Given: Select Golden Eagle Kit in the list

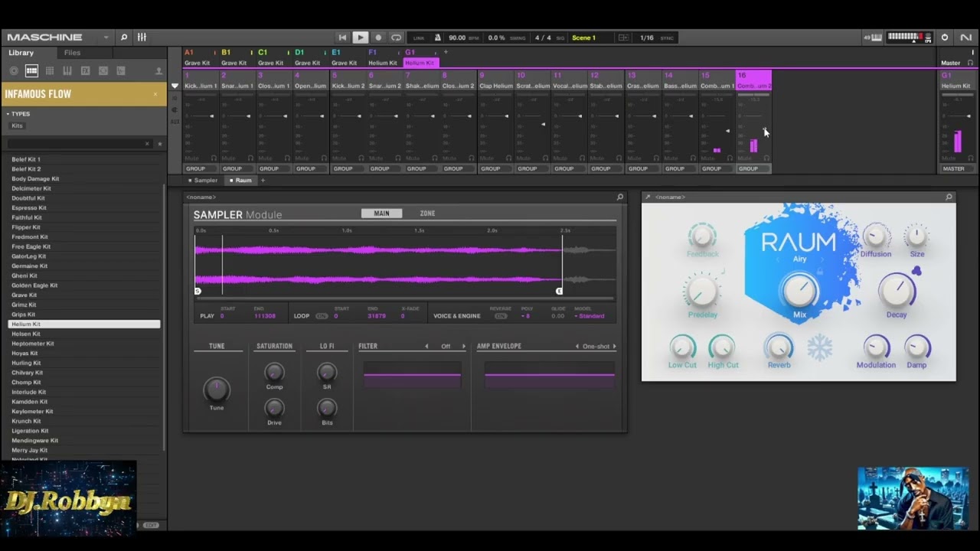Looking at the screenshot, I should pos(84,285).
